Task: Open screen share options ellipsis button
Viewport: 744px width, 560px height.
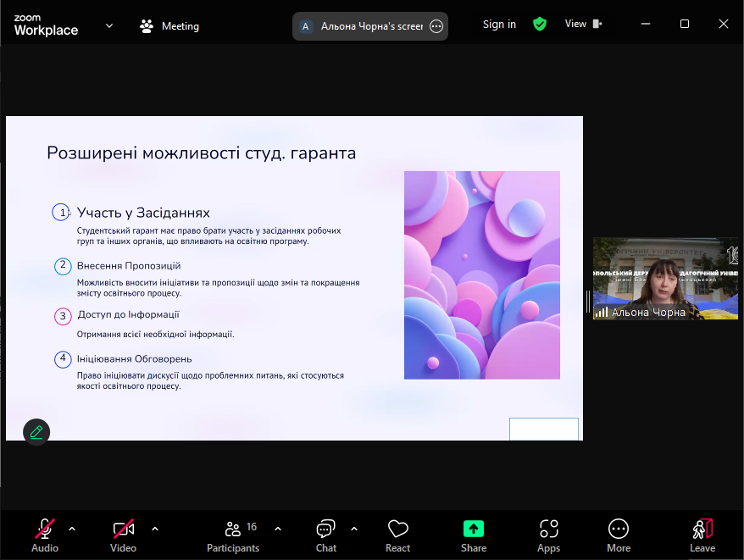Action: 436,26
